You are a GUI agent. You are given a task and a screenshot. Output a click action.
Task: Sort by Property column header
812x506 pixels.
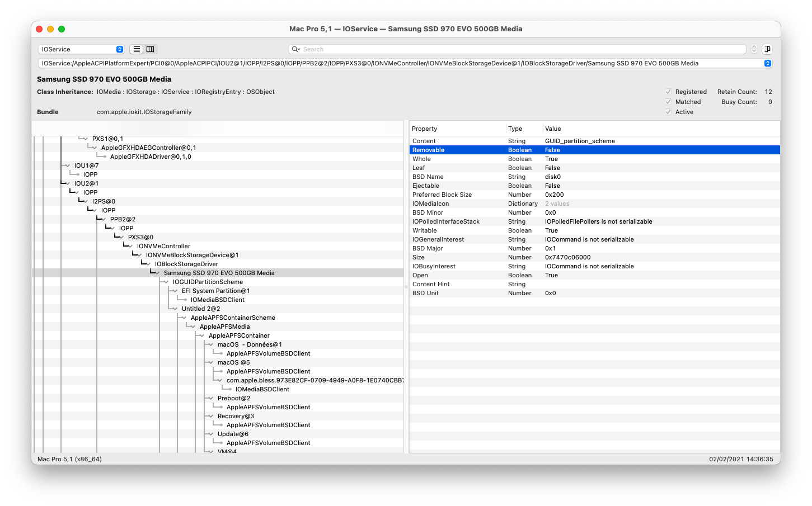[458, 129]
